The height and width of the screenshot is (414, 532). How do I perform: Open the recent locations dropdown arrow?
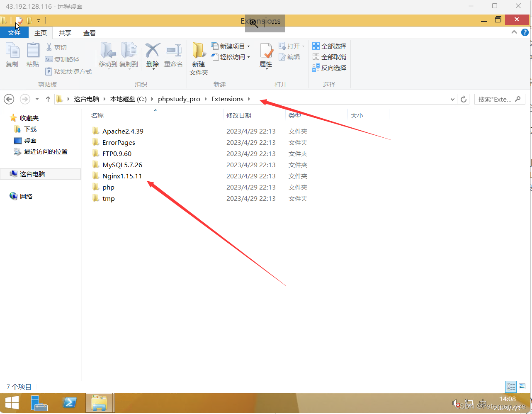point(37,99)
